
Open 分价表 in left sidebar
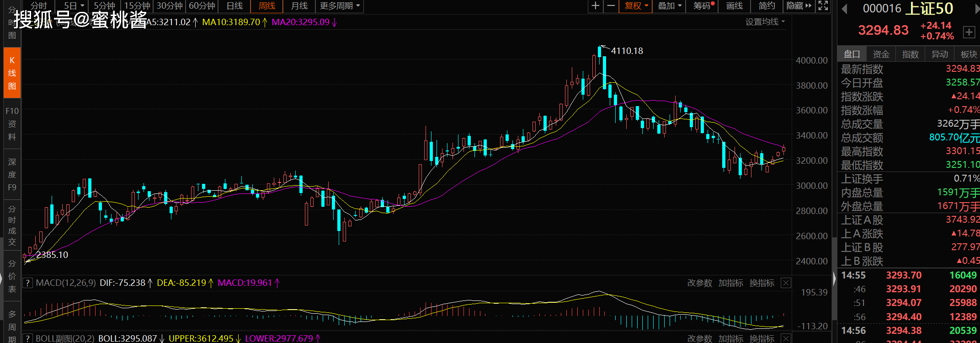12,276
